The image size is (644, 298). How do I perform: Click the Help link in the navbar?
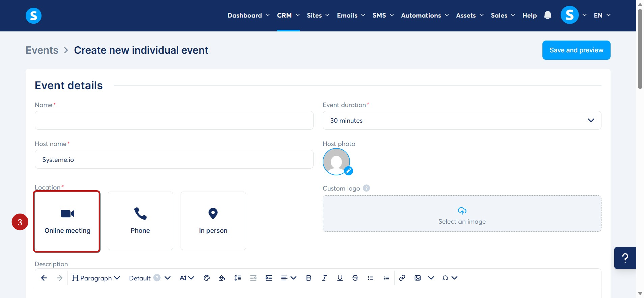pos(530,15)
